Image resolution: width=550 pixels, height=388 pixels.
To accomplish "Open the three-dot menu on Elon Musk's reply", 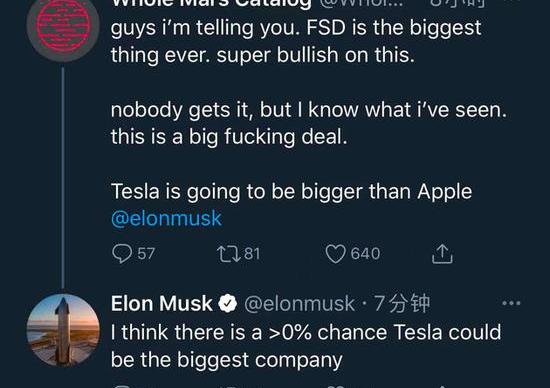I will (x=511, y=303).
